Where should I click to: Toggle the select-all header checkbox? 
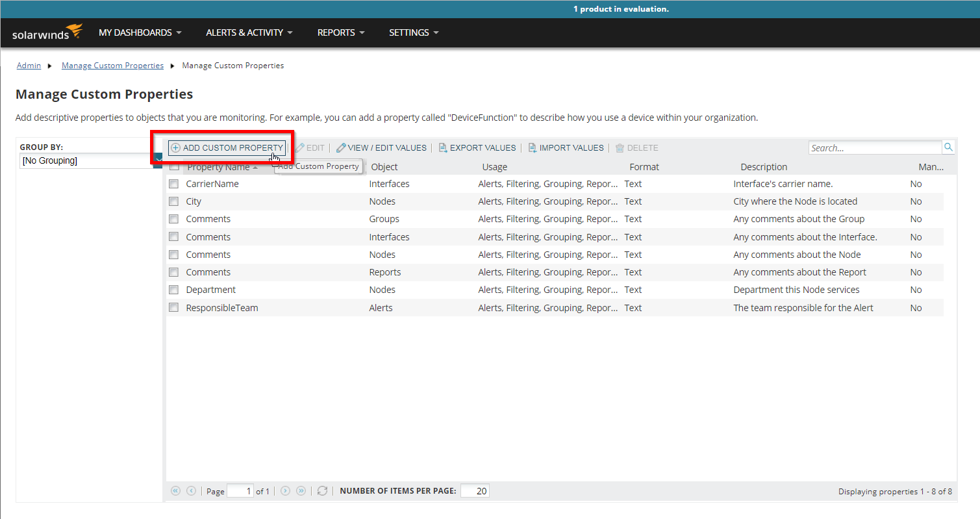[x=174, y=166]
